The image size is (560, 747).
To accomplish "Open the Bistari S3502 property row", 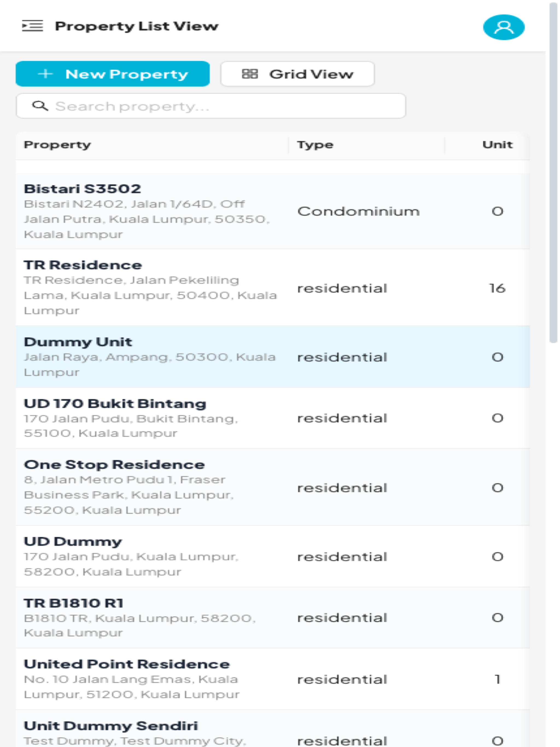I will click(x=273, y=211).
